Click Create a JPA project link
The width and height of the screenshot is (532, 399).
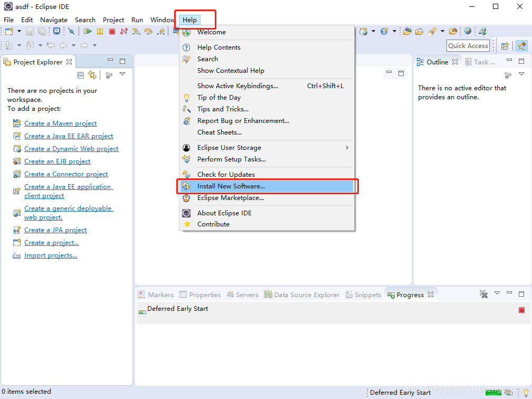pos(55,230)
